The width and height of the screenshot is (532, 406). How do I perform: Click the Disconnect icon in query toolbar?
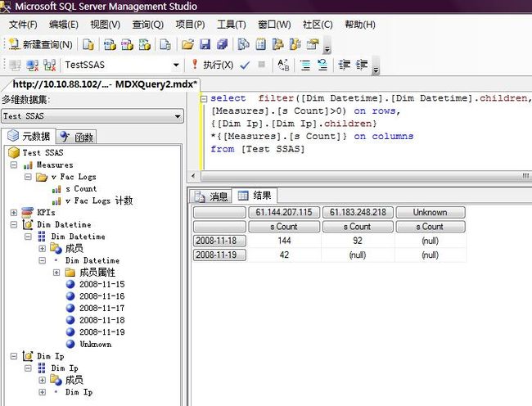(x=33, y=65)
